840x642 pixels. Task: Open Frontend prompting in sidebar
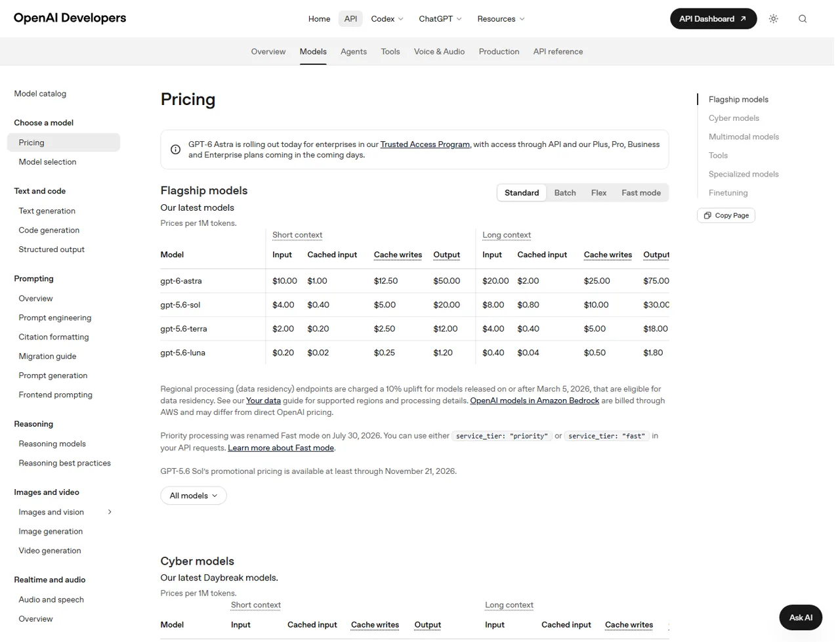55,395
